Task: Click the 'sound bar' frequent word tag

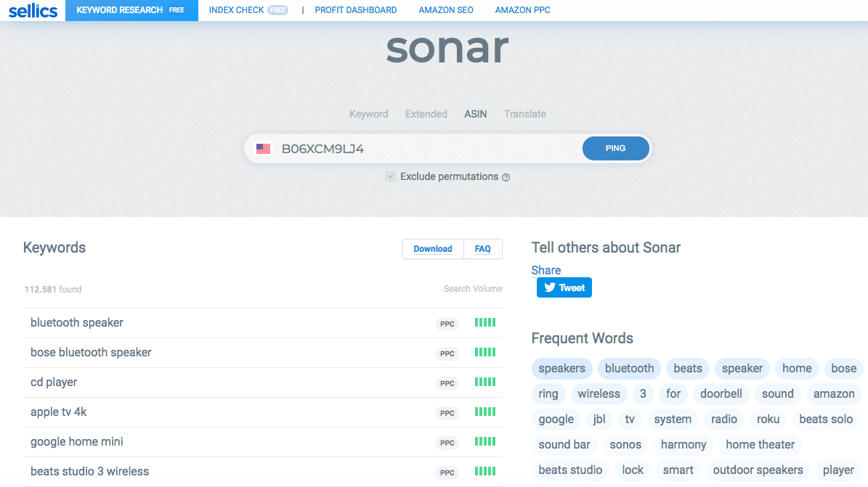Action: coord(564,445)
